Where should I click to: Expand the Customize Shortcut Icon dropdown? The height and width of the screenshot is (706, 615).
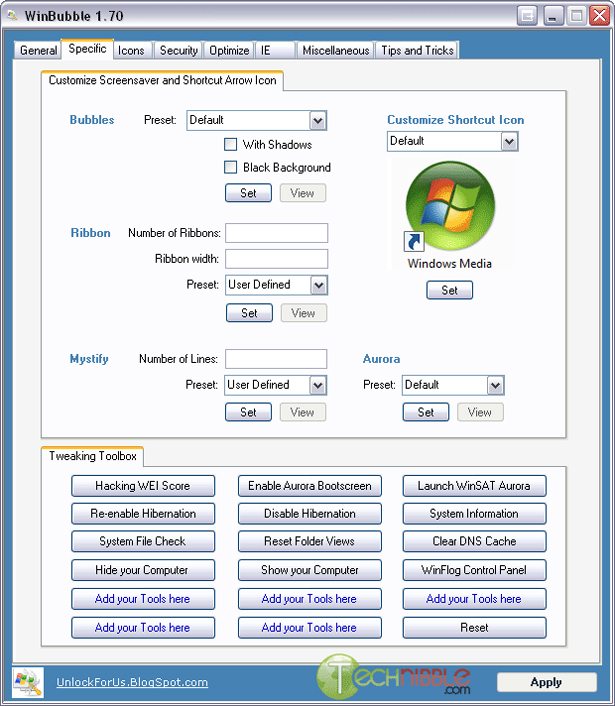coord(509,141)
